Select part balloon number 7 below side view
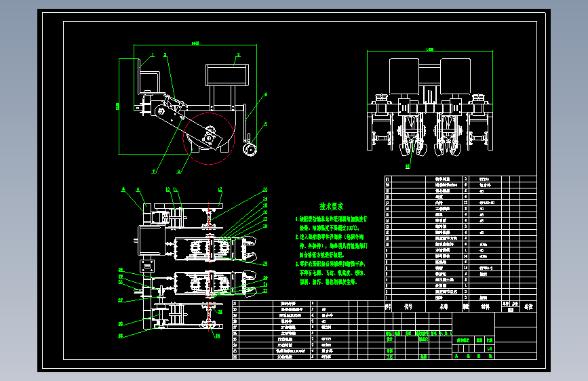Screen dimensions: 588x381 [x=153, y=172]
